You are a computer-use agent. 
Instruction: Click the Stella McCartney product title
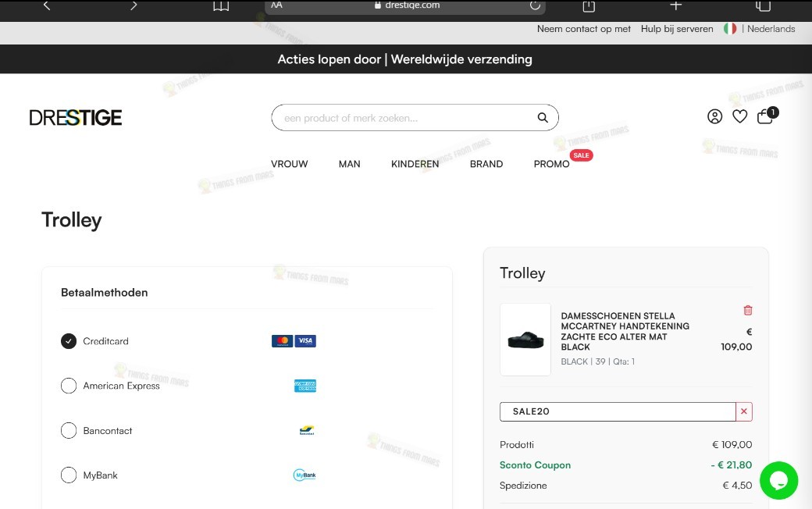pos(625,331)
